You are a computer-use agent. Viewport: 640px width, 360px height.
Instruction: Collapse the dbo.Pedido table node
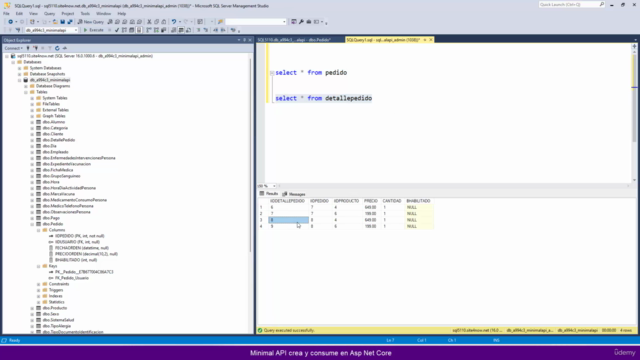[32, 224]
